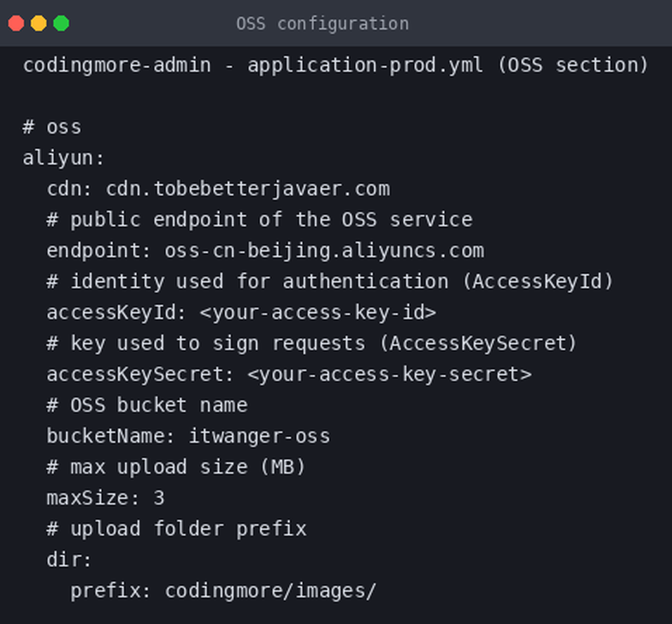672x624 pixels.
Task: Click the <your-access-key-id> placeholder
Action: [318, 313]
